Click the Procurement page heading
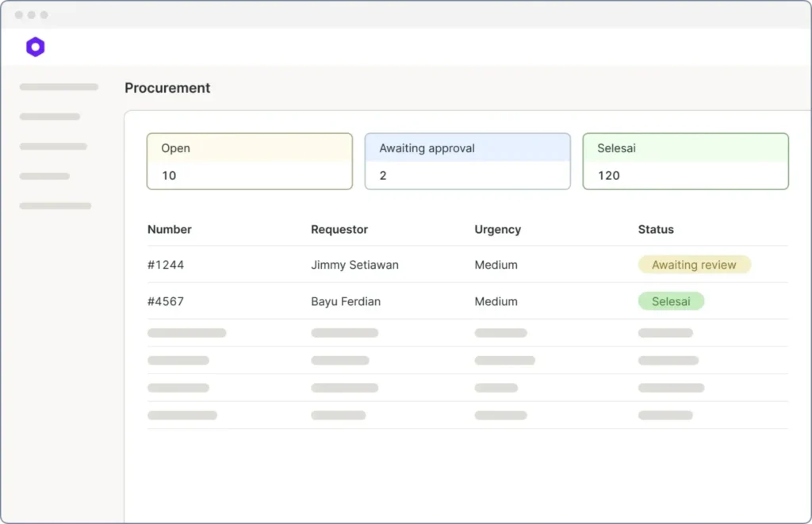The width and height of the screenshot is (812, 524). (167, 88)
